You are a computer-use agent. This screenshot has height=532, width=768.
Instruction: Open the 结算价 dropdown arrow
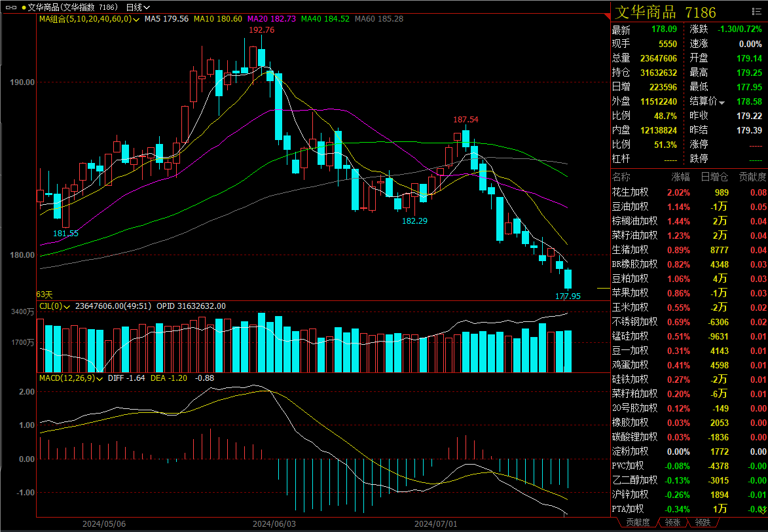pyautogui.click(x=722, y=102)
